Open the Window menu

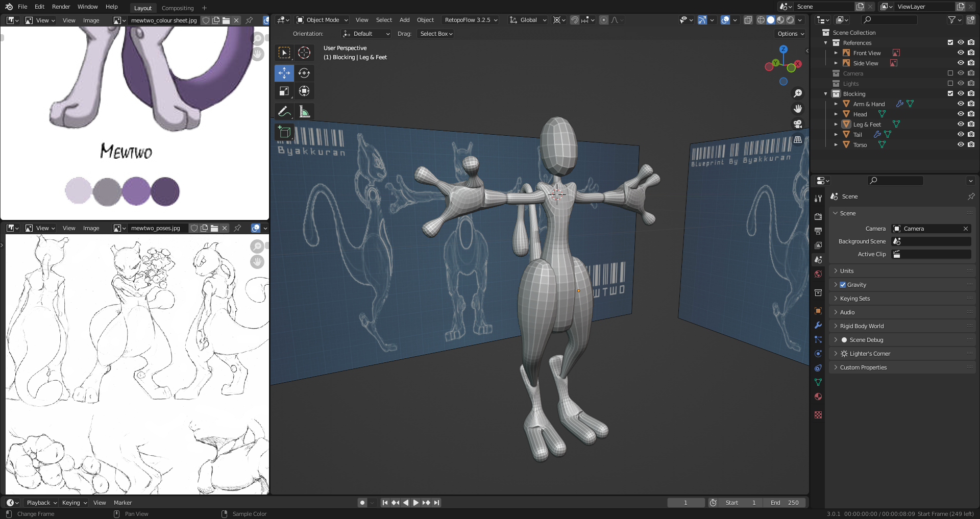87,7
